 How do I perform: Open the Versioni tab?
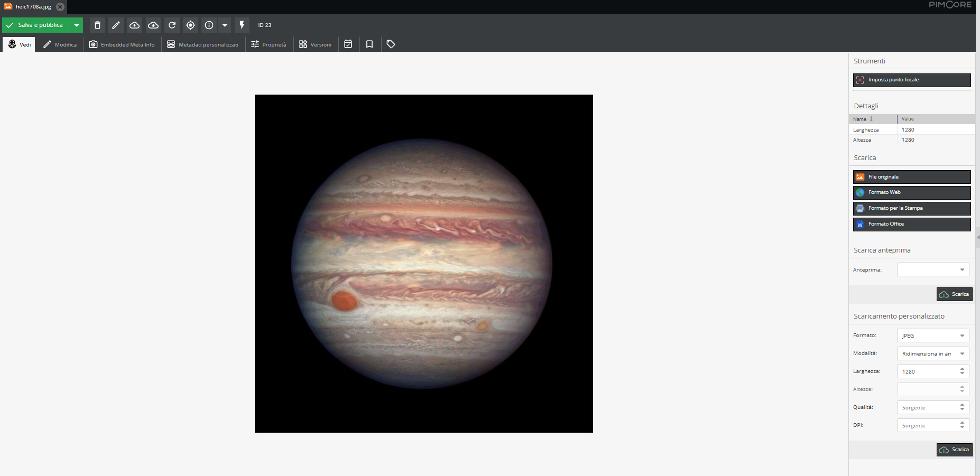pos(315,44)
